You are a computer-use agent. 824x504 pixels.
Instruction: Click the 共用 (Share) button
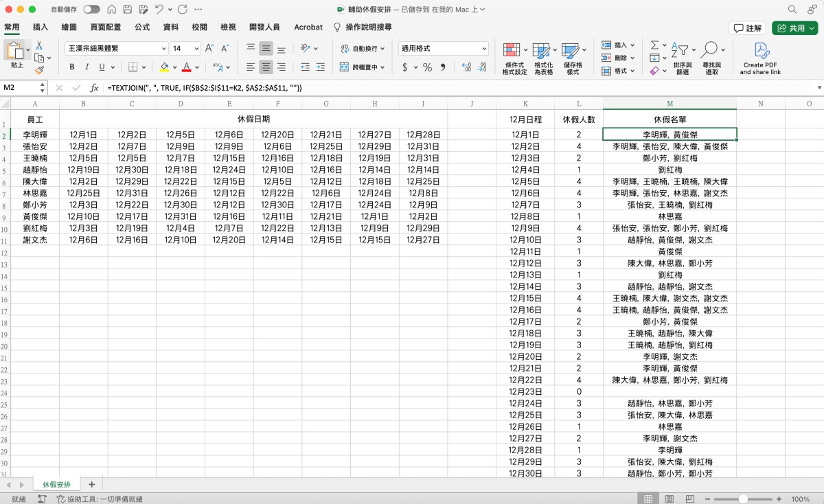coord(794,28)
